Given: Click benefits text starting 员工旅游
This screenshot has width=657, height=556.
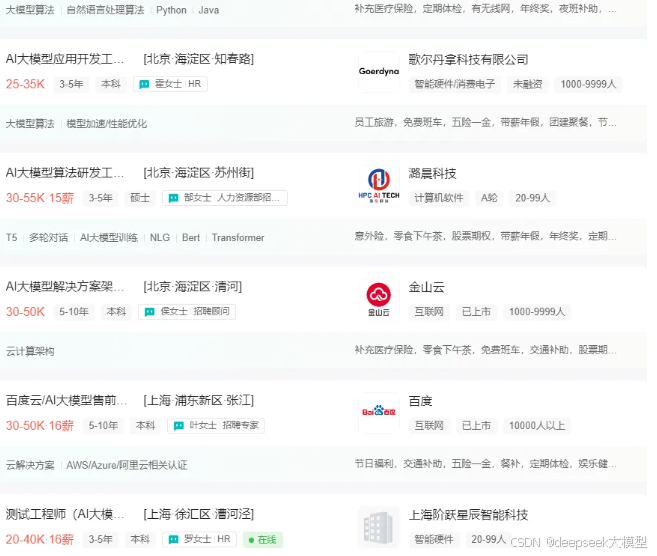Looking at the screenshot, I should pyautogui.click(x=485, y=122).
